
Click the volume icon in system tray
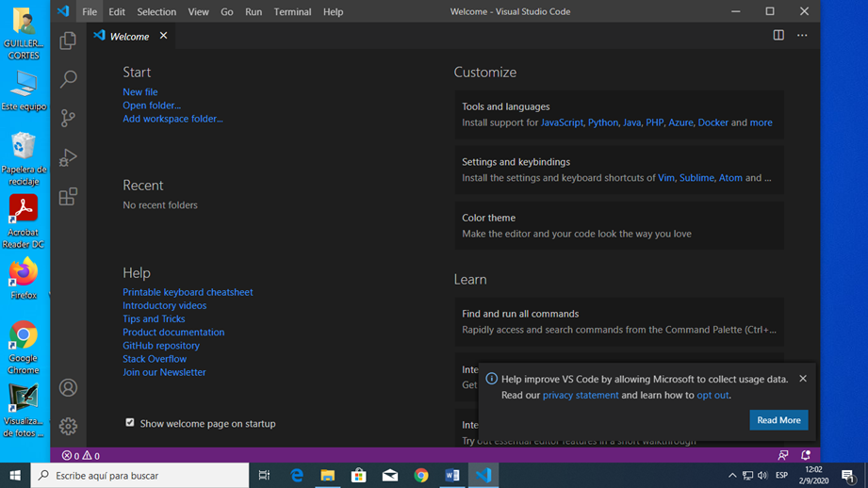[762, 475]
